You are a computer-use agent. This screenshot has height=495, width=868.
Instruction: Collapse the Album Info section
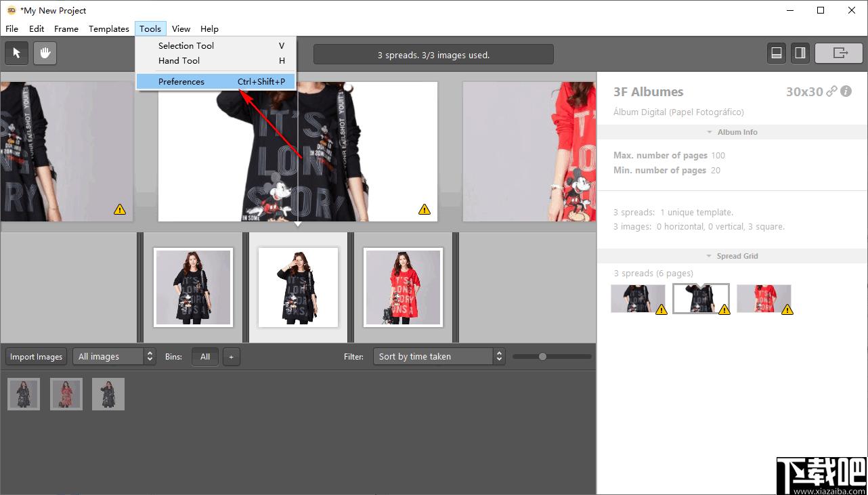(x=731, y=132)
